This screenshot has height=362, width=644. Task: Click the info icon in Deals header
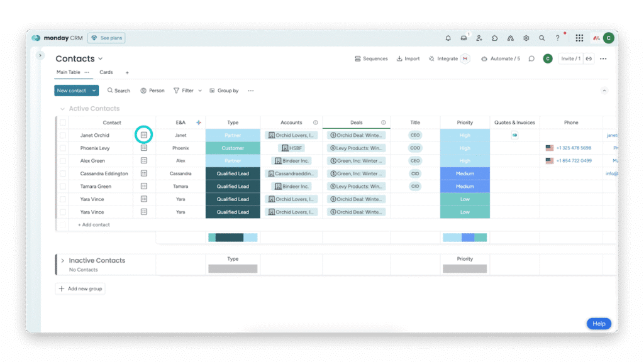[x=383, y=123]
